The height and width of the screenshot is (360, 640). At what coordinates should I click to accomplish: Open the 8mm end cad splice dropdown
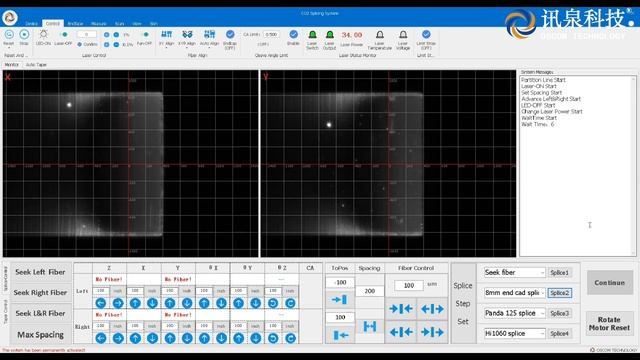(x=542, y=293)
